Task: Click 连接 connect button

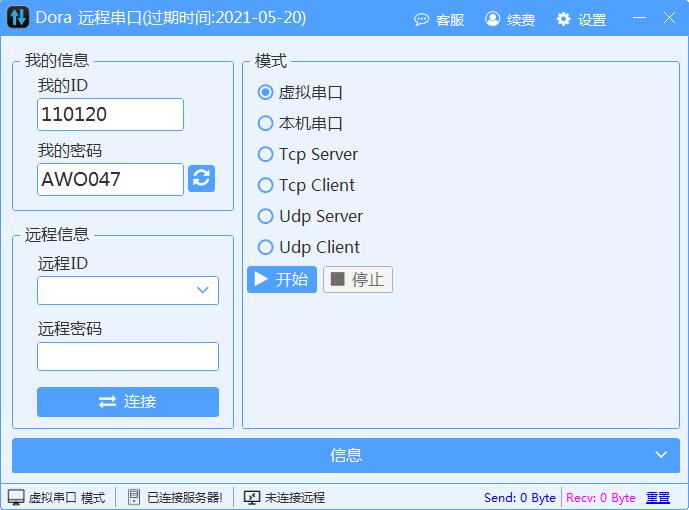Action: [x=128, y=401]
